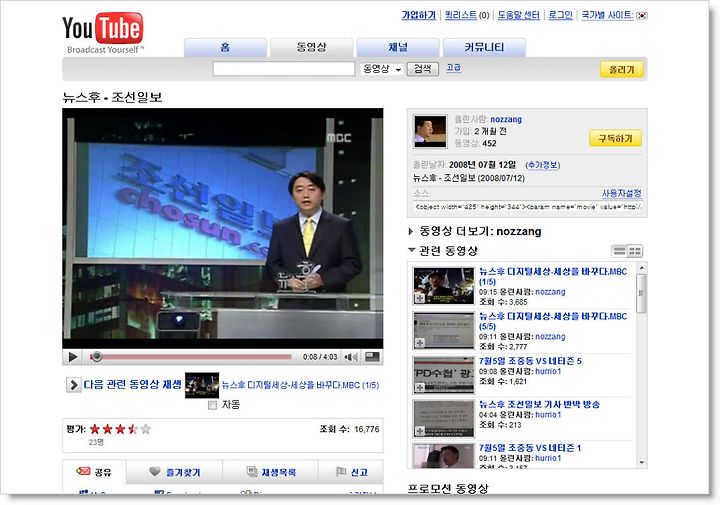Click the yellow 구독하기 subscribe button
The height and width of the screenshot is (505, 720).
(615, 139)
